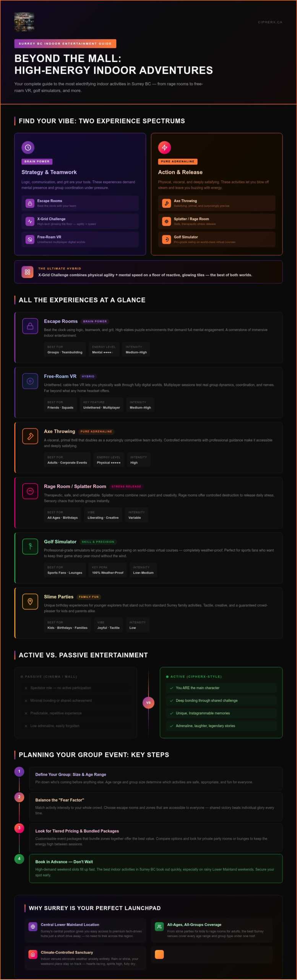Click the green golf tee icon in the Golf Simulator row
The width and height of the screenshot is (297, 980).
30,546
